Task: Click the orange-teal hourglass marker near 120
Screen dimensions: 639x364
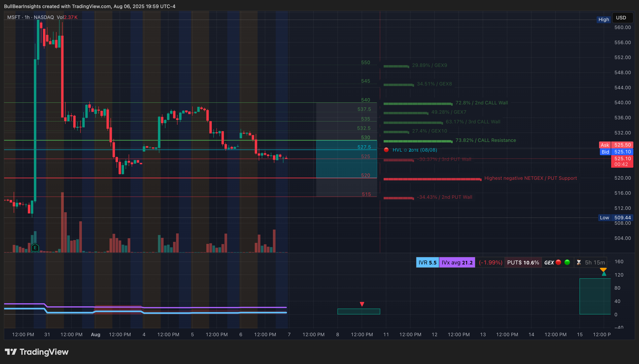Action: click(x=603, y=272)
